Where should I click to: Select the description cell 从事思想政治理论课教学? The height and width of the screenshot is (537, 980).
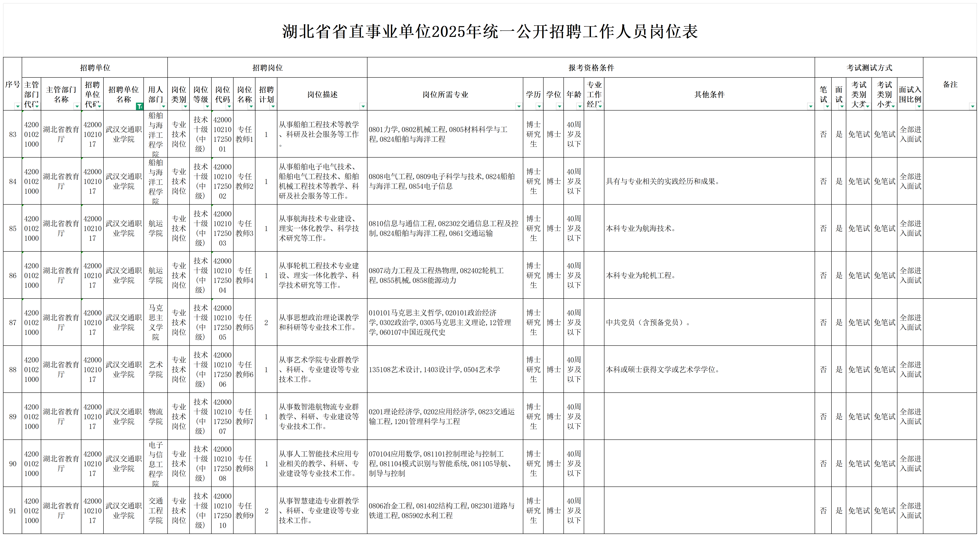click(322, 322)
